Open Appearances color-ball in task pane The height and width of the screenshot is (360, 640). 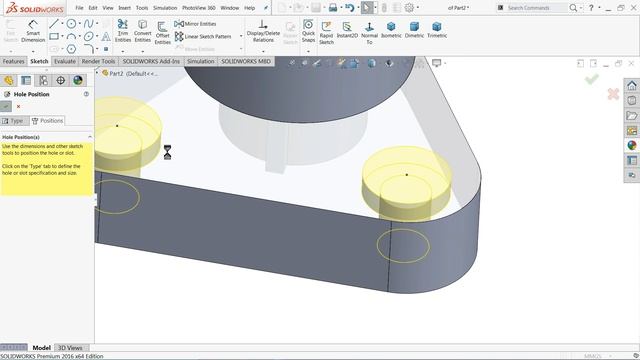click(632, 145)
